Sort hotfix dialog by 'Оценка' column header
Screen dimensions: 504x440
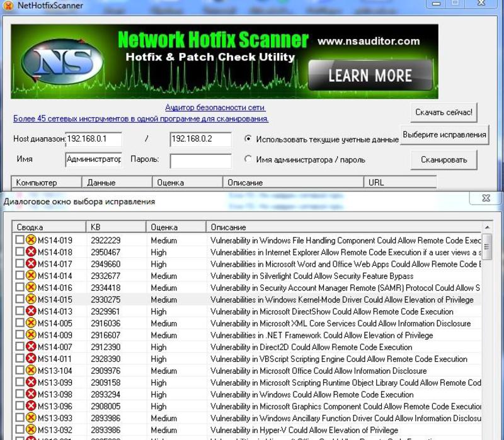tap(176, 227)
